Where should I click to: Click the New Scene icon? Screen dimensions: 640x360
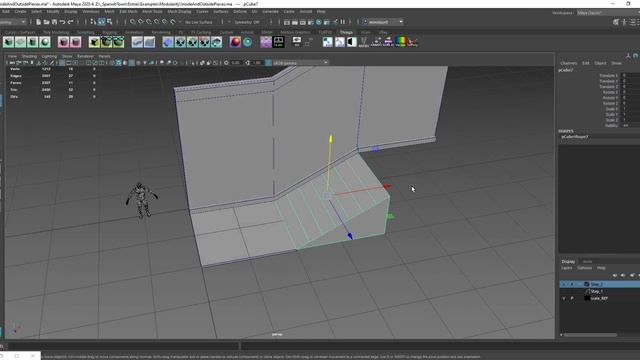(x=38, y=22)
